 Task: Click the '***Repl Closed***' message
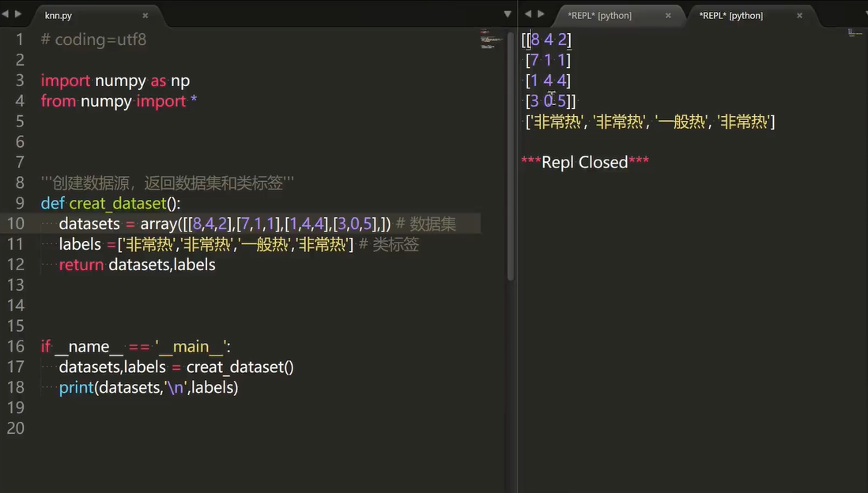coord(585,163)
